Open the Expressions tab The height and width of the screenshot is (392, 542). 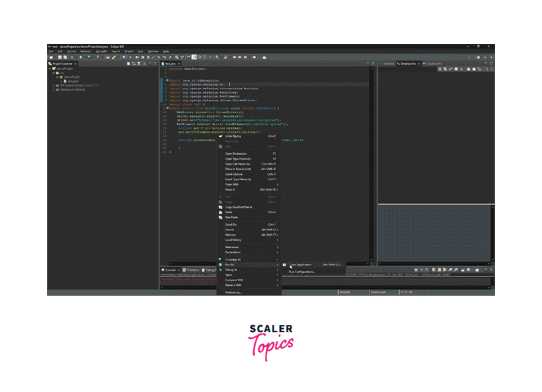tap(433, 64)
